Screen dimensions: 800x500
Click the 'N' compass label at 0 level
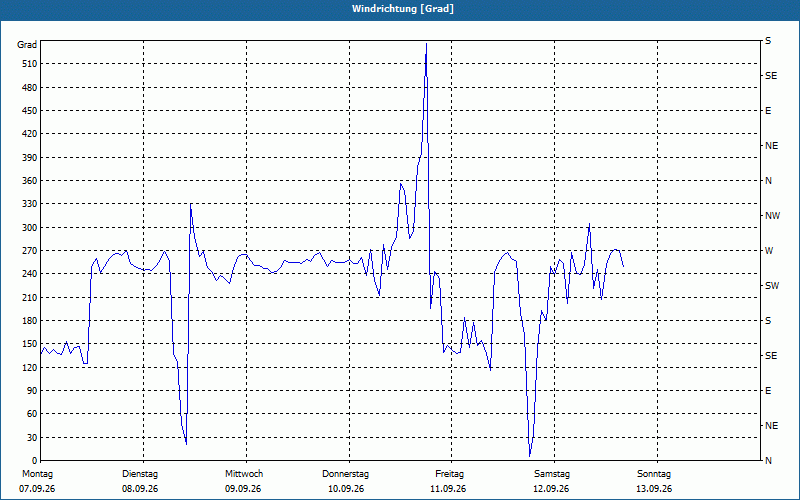pyautogui.click(x=768, y=461)
